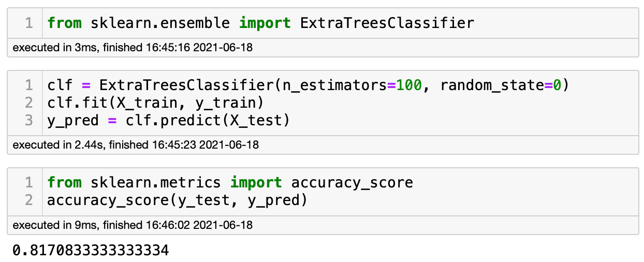Click line number 1 beside sklearn.metrics import
Image resolution: width=644 pixels, height=262 pixels.
(x=28, y=182)
